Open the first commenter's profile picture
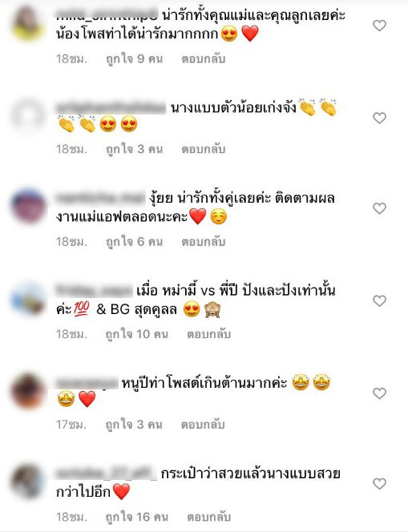The height and width of the screenshot is (532, 408). pos(28,23)
